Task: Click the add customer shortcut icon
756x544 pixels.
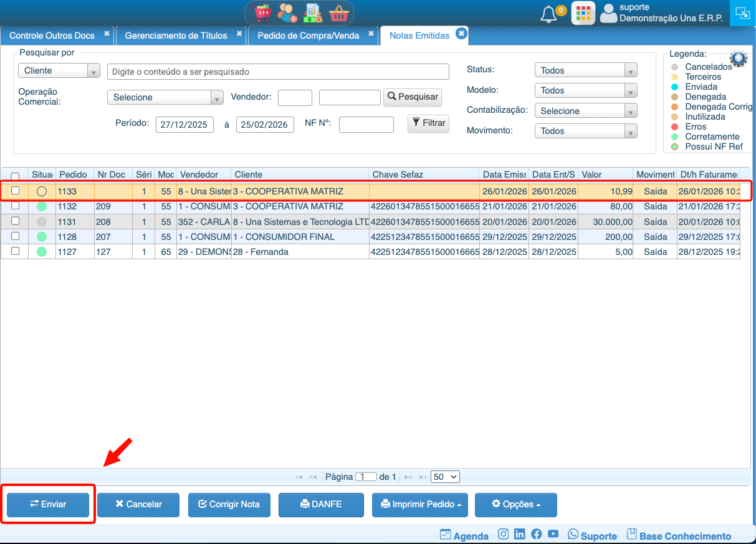Action: coord(287,13)
